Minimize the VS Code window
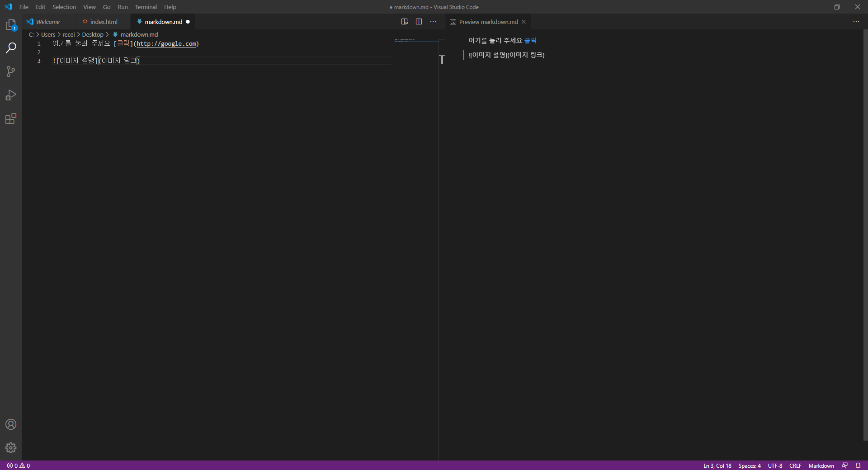The image size is (868, 470). [x=816, y=7]
